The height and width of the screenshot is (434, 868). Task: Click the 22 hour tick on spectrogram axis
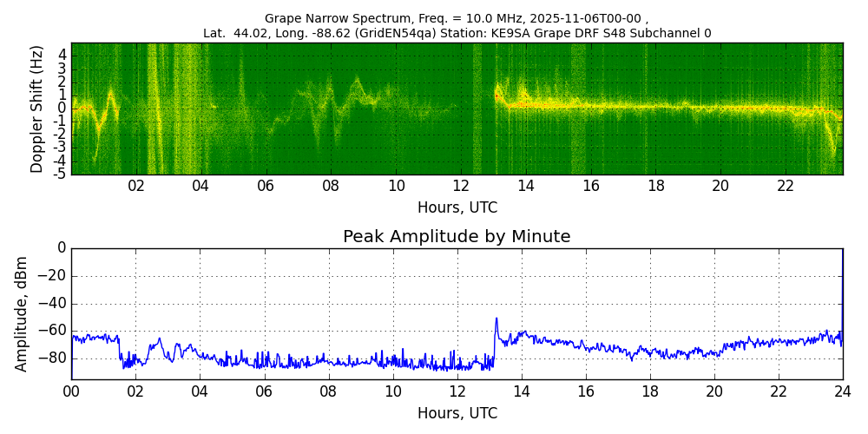786,186
